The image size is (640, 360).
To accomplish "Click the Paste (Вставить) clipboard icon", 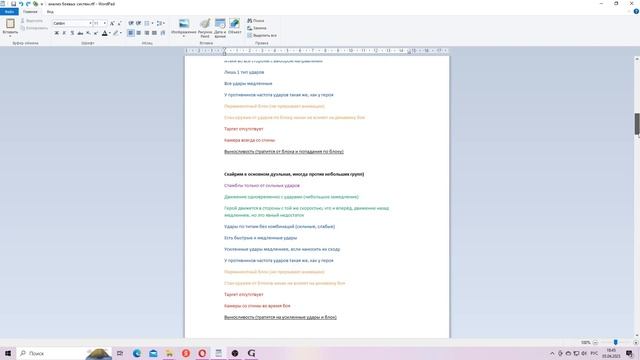I will pos(10,23).
